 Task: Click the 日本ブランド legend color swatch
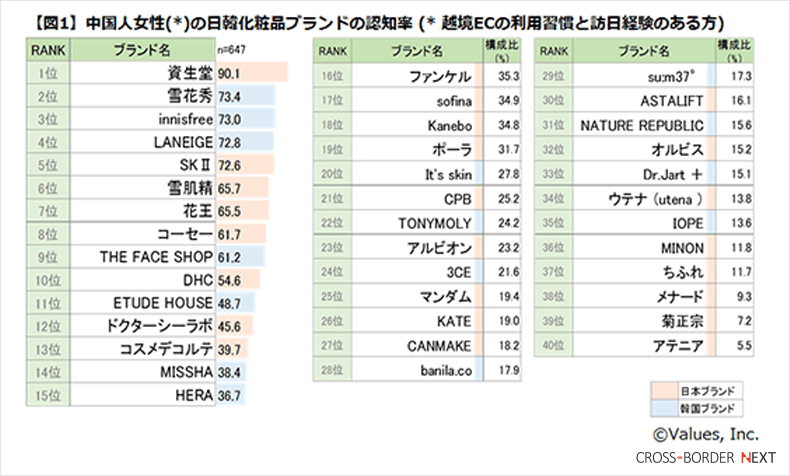[x=664, y=391]
